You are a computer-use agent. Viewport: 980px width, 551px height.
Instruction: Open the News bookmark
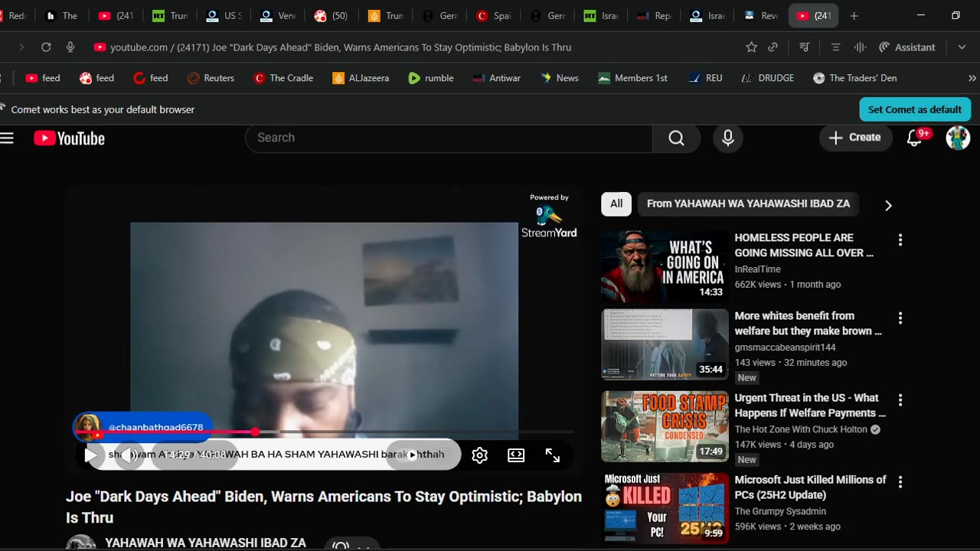(x=560, y=78)
